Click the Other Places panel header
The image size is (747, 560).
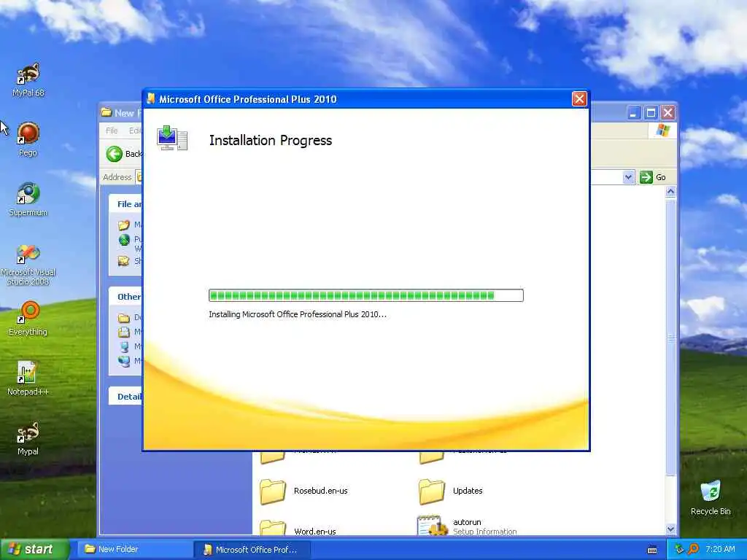pos(125,297)
